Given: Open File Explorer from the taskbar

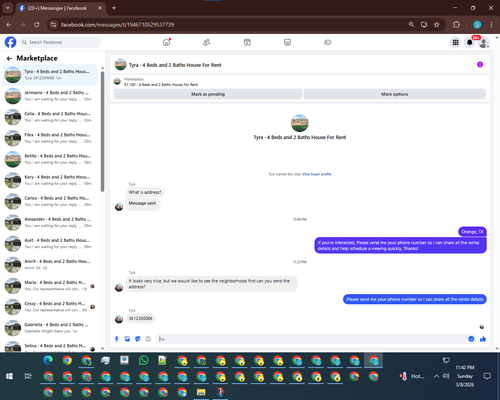Looking at the screenshot, I should [x=201, y=392].
